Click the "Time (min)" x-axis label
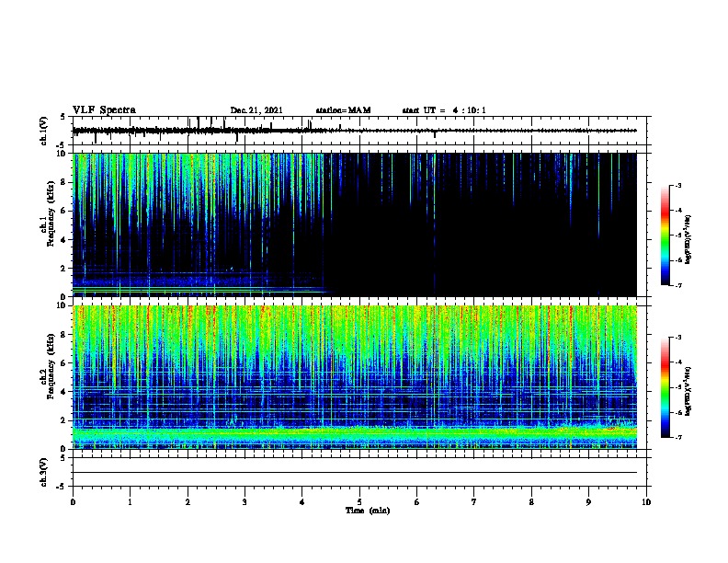The image size is (728, 563). pyautogui.click(x=368, y=511)
